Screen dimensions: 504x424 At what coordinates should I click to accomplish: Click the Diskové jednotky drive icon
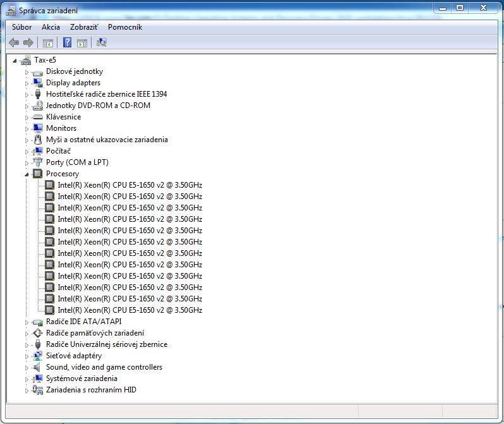(38, 72)
